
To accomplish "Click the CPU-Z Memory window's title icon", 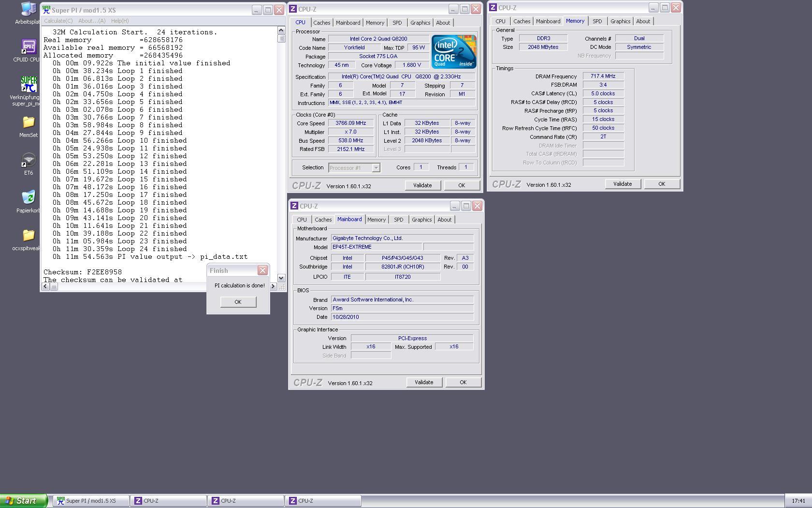I will coord(493,8).
